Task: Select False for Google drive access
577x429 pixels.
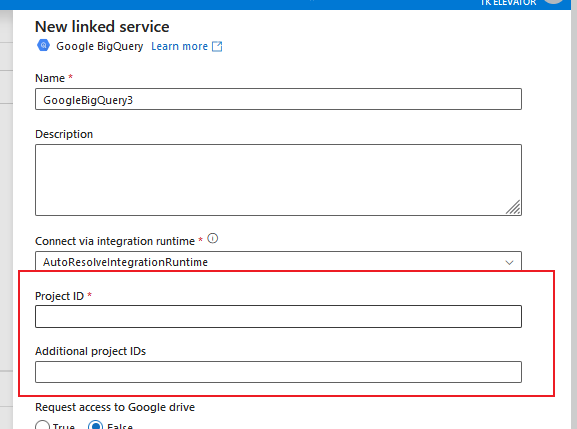Action: (x=95, y=426)
